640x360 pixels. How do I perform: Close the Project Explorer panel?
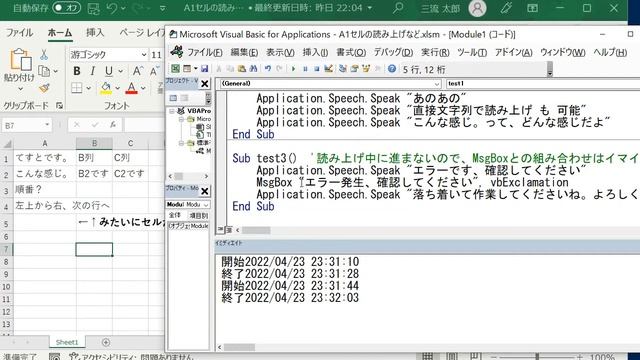tap(204, 84)
